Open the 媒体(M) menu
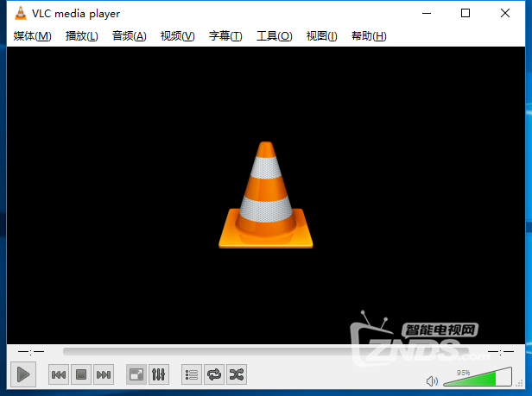This screenshot has height=396, width=532. (x=32, y=35)
